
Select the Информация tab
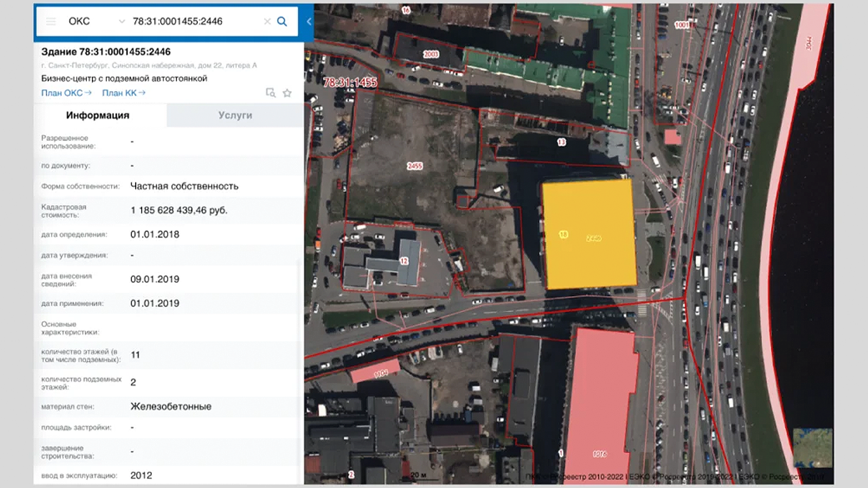98,115
